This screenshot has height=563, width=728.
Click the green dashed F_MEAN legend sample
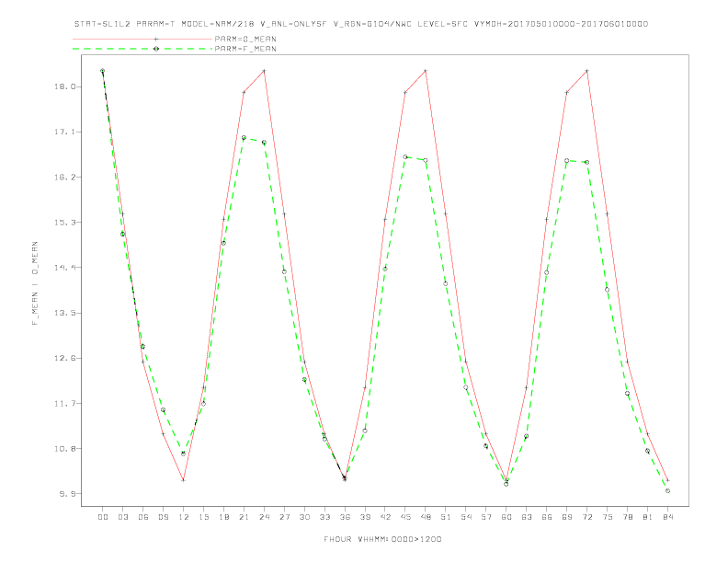tap(142, 49)
